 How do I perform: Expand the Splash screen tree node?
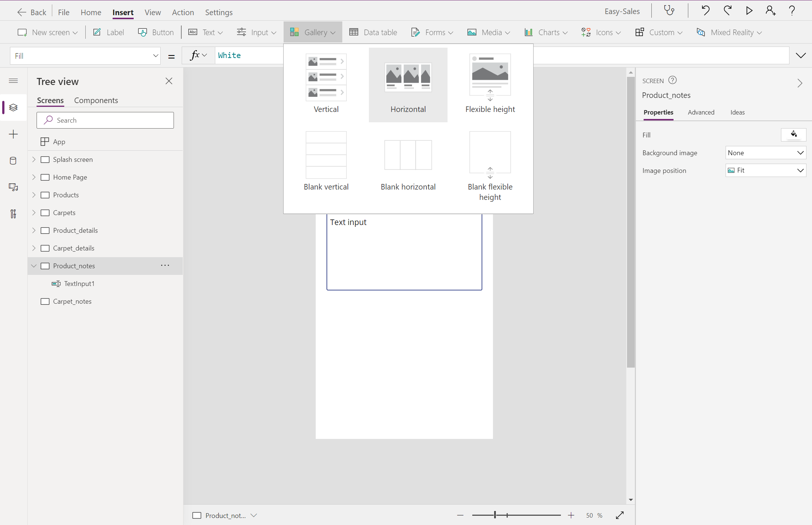(x=34, y=159)
